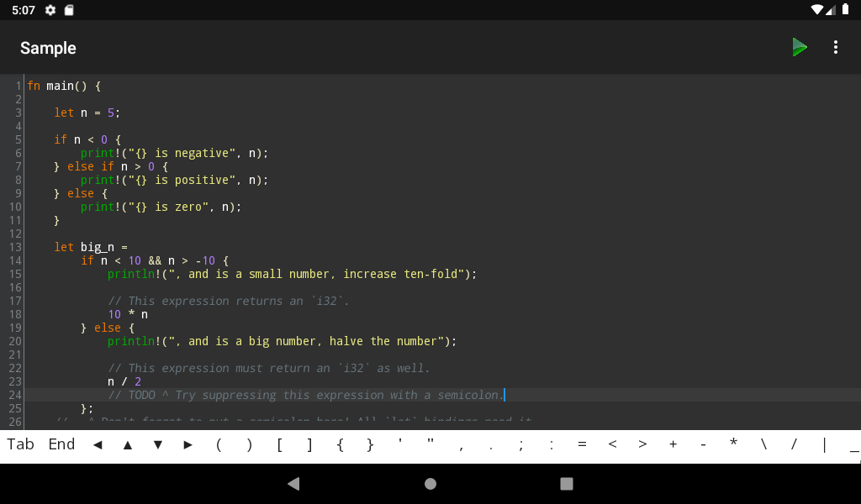Insert a semicolon from the symbol bar

coord(521,444)
